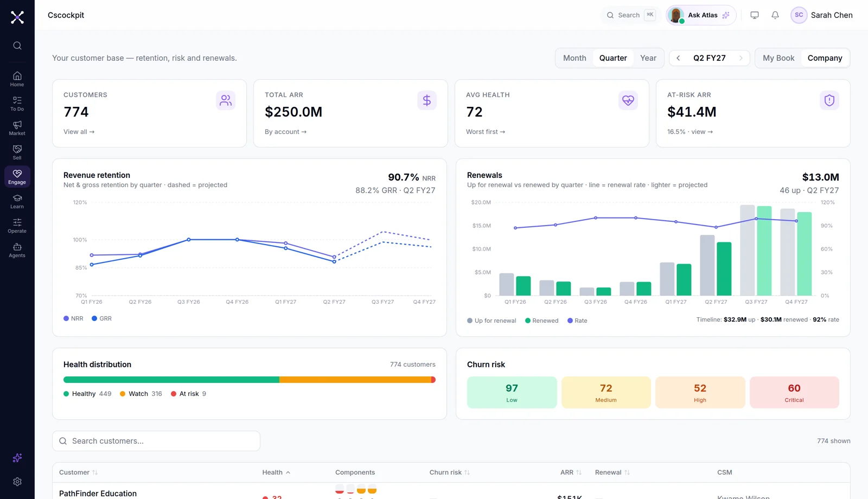The image size is (868, 499).
Task: Select Healthy 449 legend
Action: 87,394
